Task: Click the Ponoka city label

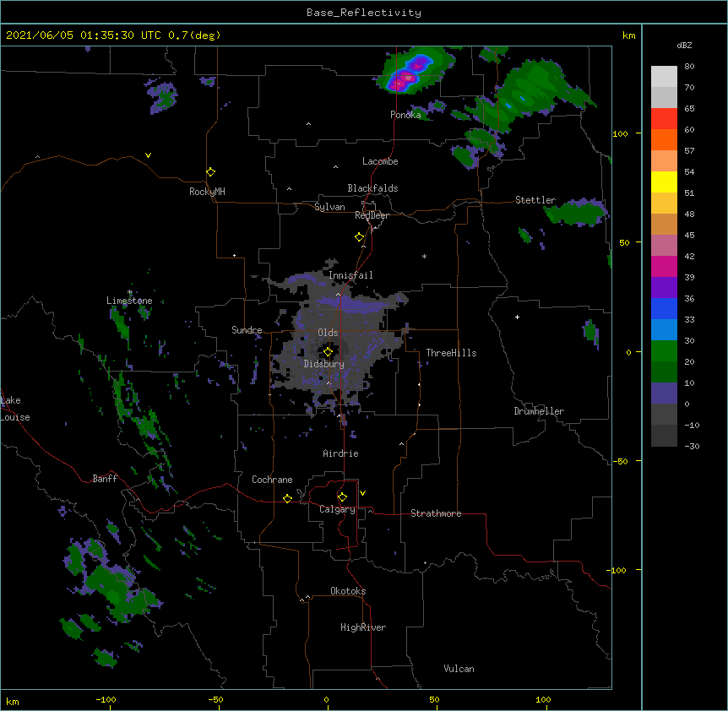Action: [x=405, y=115]
